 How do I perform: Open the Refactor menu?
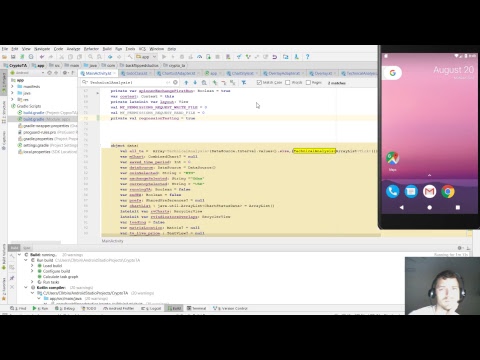[x=91, y=49]
